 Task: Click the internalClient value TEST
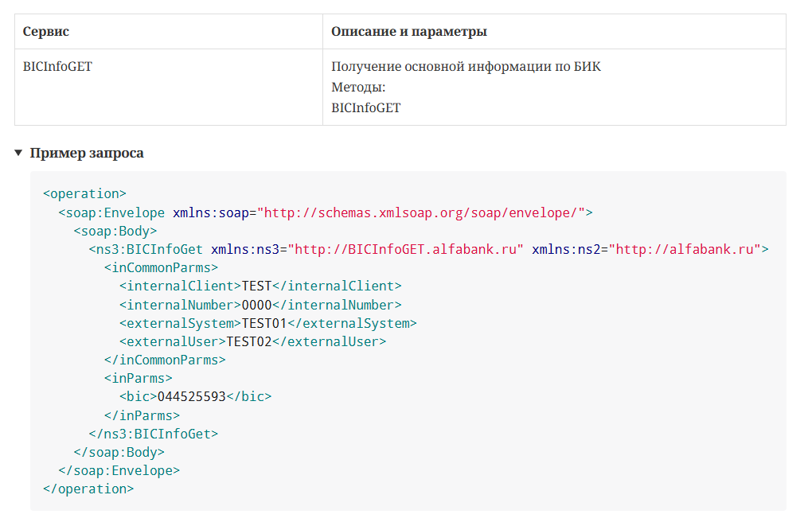click(256, 286)
